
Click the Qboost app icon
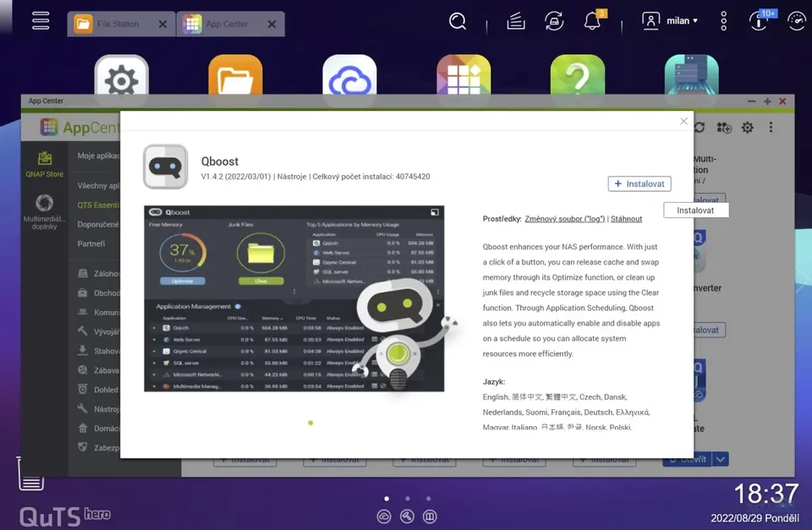click(x=165, y=167)
